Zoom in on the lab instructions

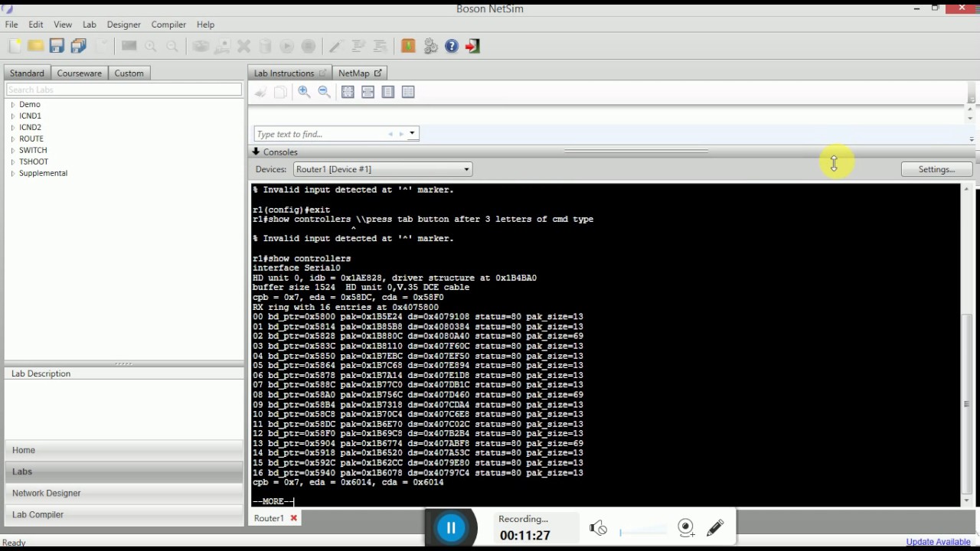click(304, 92)
